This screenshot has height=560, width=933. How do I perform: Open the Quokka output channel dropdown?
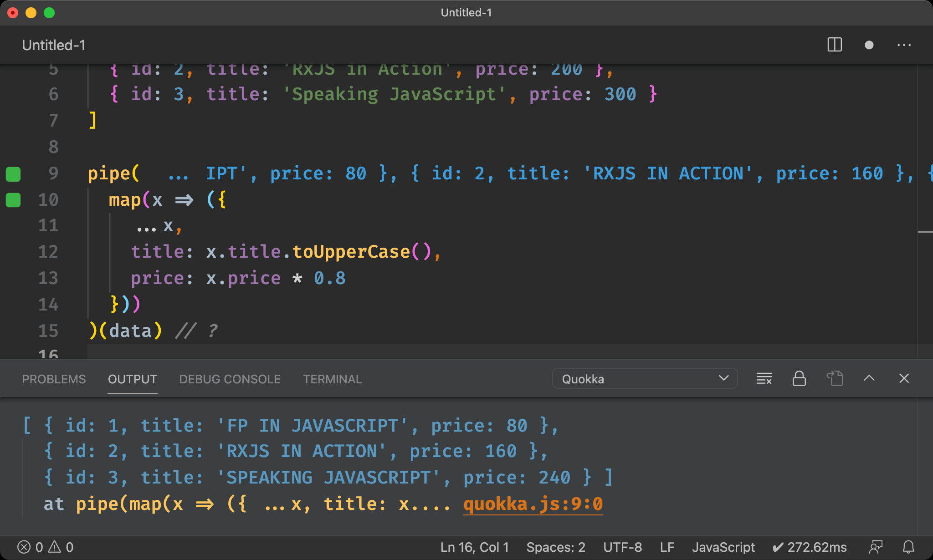645,379
